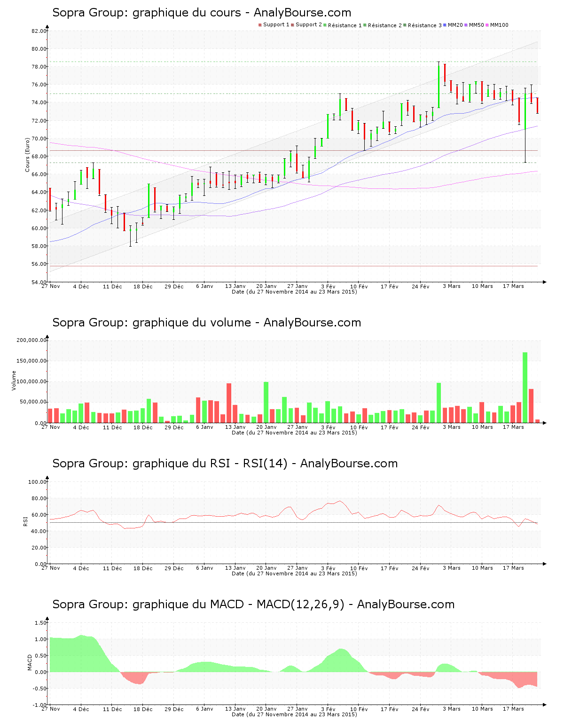Image resolution: width=564 pixels, height=728 pixels.
Task: Click the 'RSI' y-axis label
Action: point(25,521)
